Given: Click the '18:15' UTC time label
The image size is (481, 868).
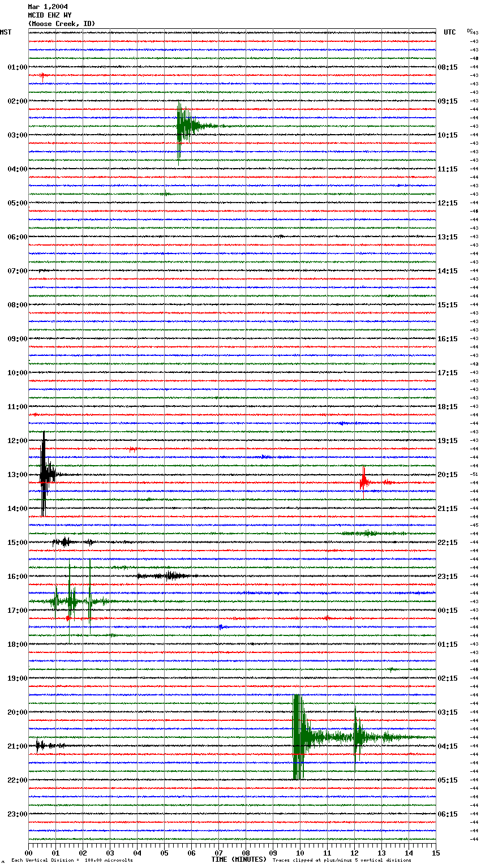Looking at the screenshot, I should pyautogui.click(x=448, y=407).
